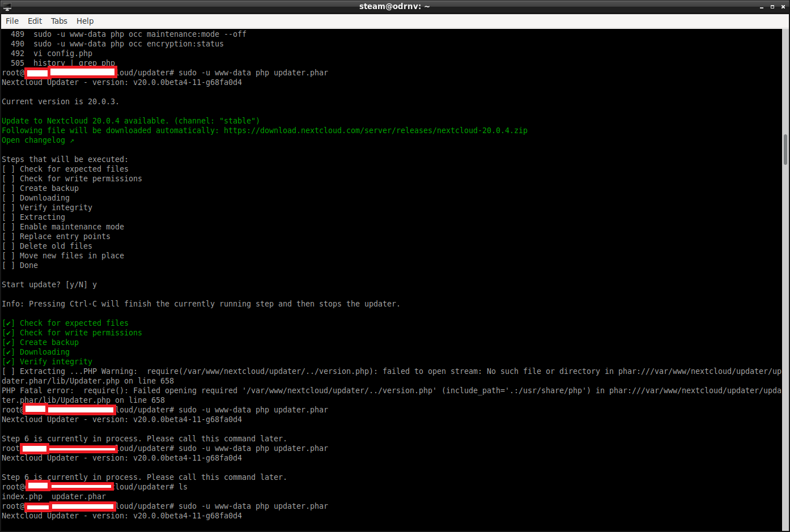The height and width of the screenshot is (532, 790).
Task: Open the Help menu
Action: pyautogui.click(x=85, y=21)
